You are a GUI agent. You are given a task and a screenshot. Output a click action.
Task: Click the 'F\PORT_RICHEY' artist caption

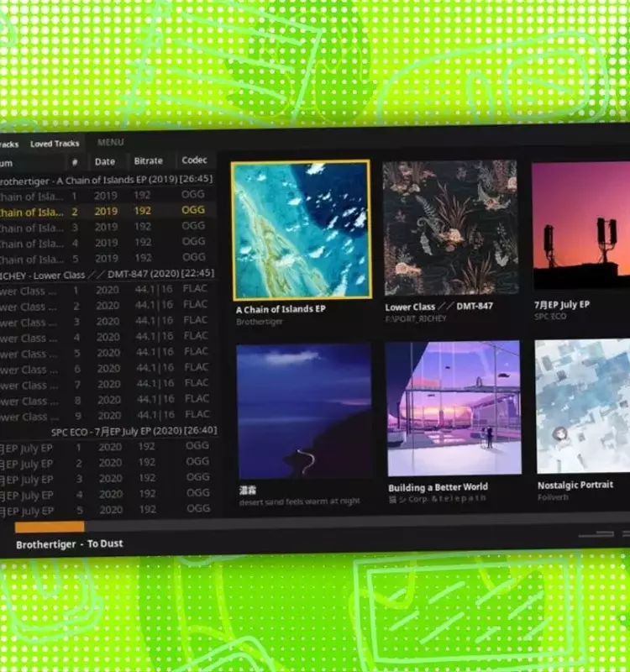[x=416, y=319]
